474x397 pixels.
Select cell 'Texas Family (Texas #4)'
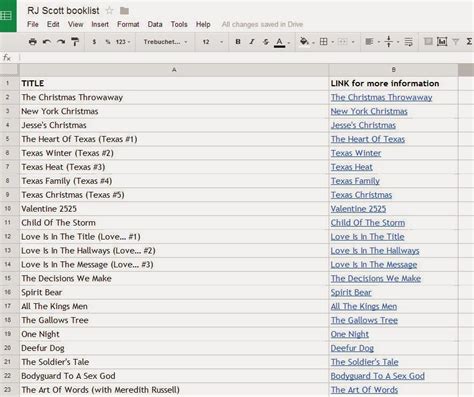[x=174, y=181]
